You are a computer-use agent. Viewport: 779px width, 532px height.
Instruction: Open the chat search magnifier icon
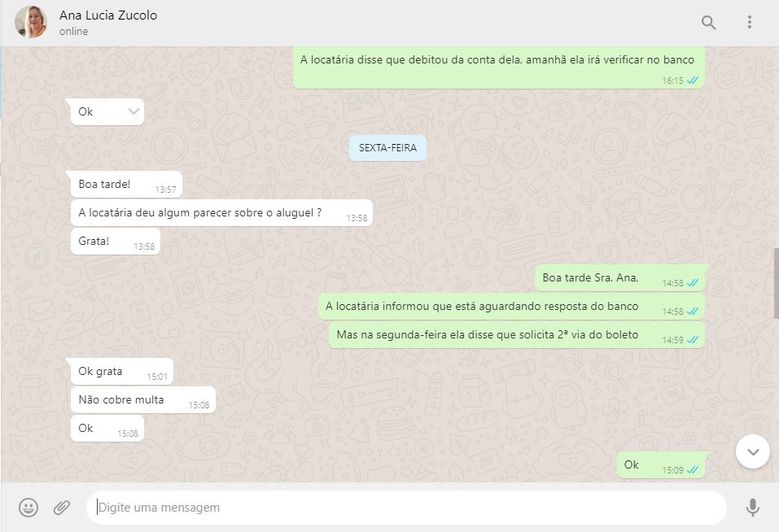point(708,22)
